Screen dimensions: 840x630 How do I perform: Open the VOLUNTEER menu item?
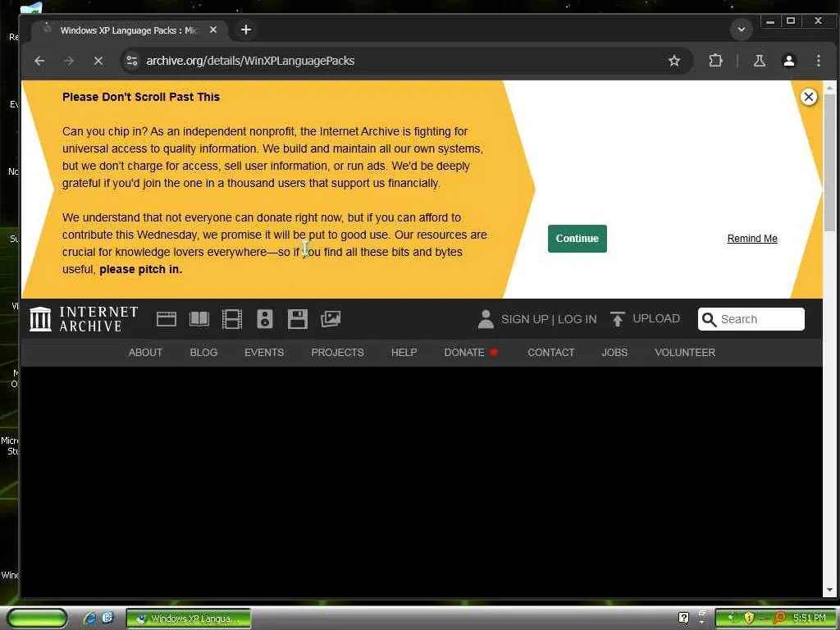click(x=685, y=353)
